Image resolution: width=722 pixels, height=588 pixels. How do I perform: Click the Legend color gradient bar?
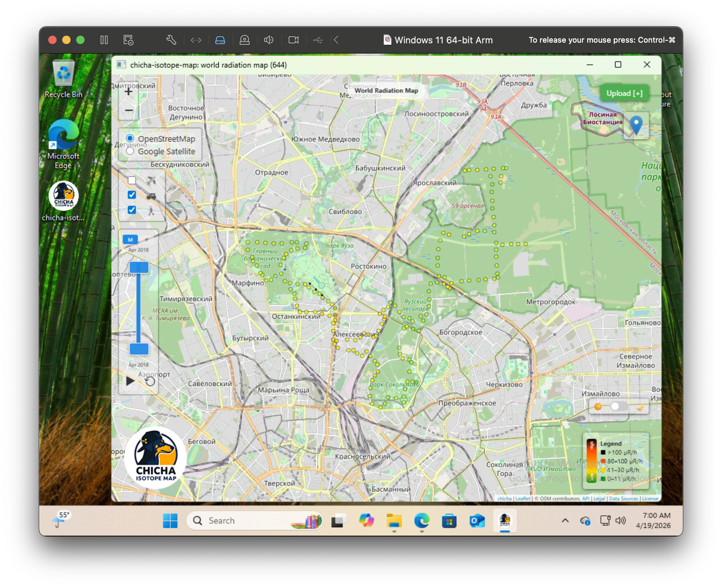[x=592, y=461]
